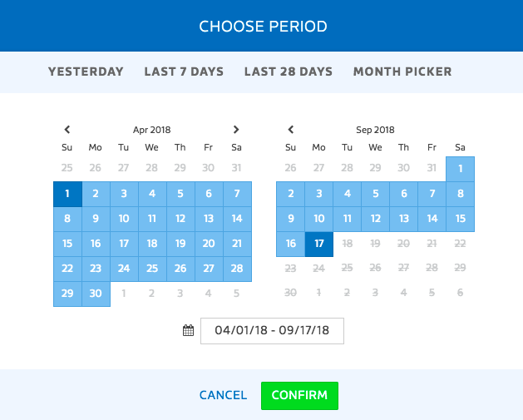This screenshot has height=420, width=523.
Task: Select the Yesterday preset
Action: [86, 72]
